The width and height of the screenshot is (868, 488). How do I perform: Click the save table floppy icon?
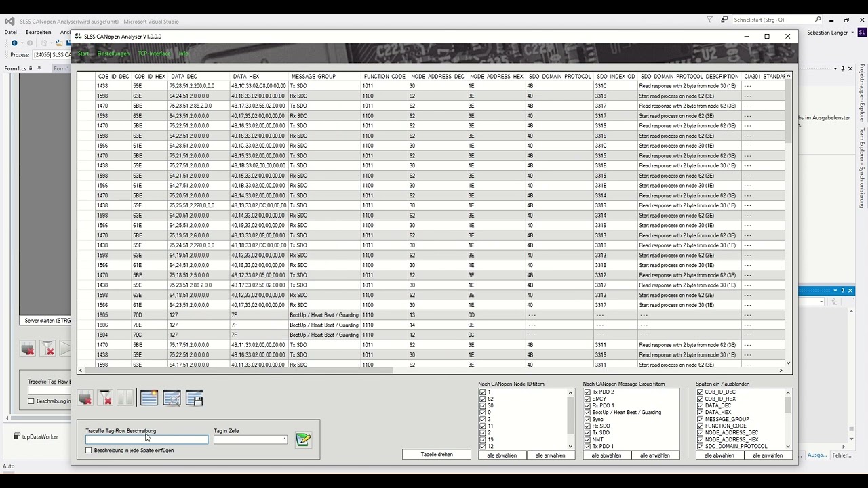click(195, 399)
